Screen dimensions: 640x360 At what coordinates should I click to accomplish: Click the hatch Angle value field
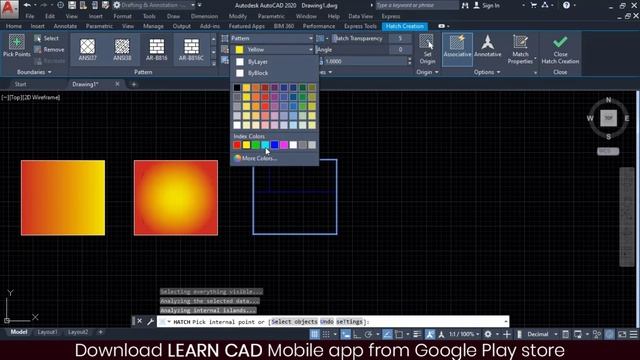pos(400,50)
